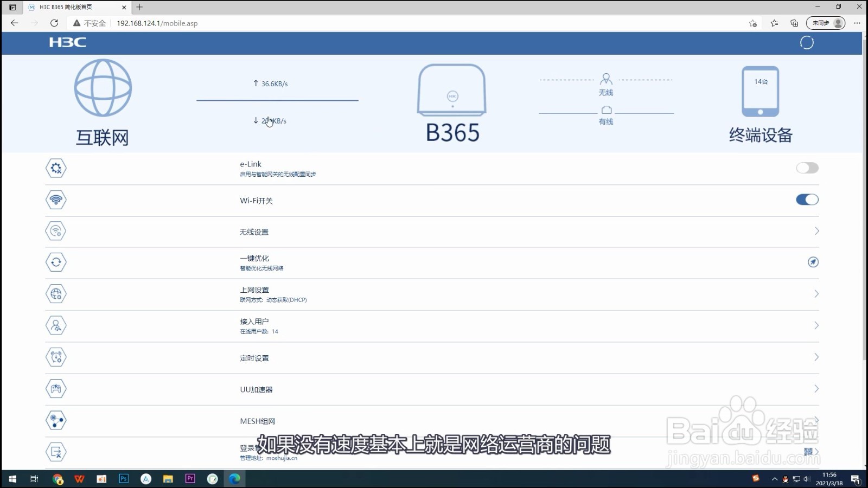Click the 上网设置 label
The height and width of the screenshot is (488, 868).
[x=254, y=290]
